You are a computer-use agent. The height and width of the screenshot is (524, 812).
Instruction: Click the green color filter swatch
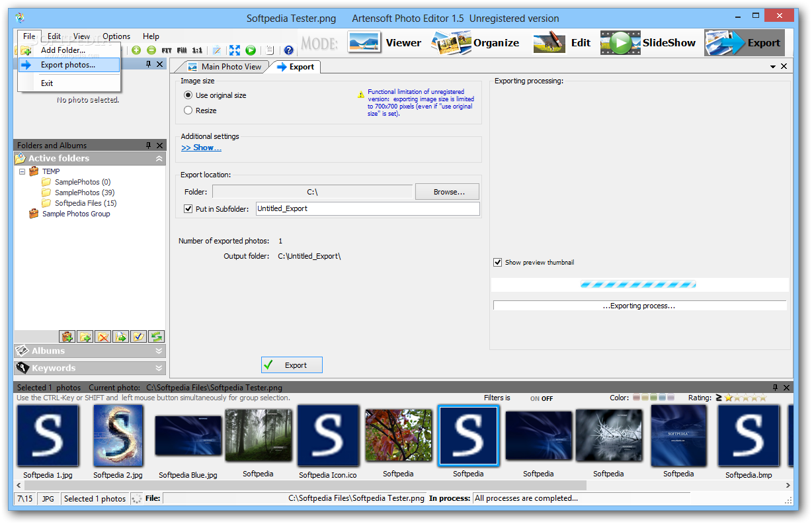tap(654, 398)
